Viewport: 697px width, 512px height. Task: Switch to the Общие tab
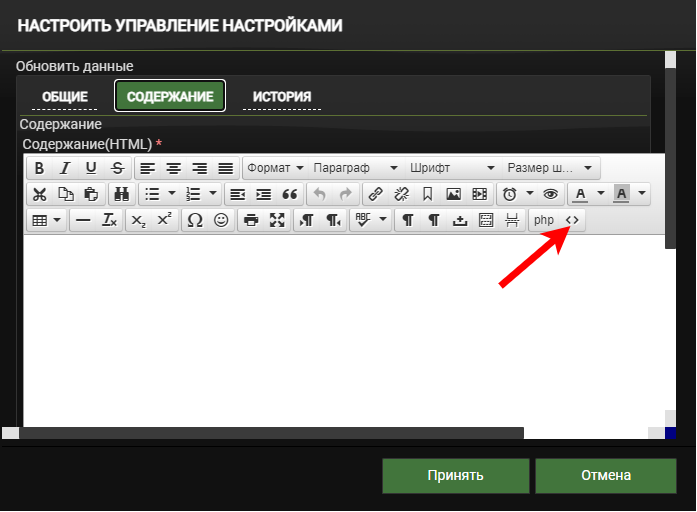[65, 97]
